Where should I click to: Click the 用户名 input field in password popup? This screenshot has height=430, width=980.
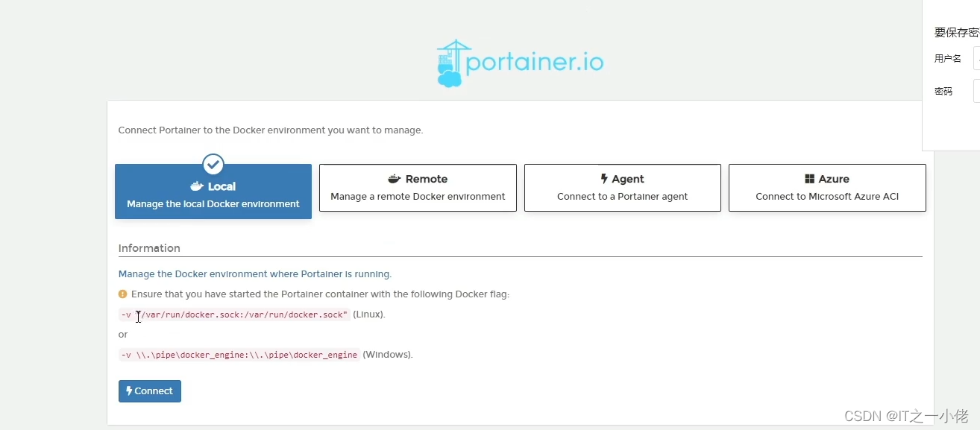point(976,58)
